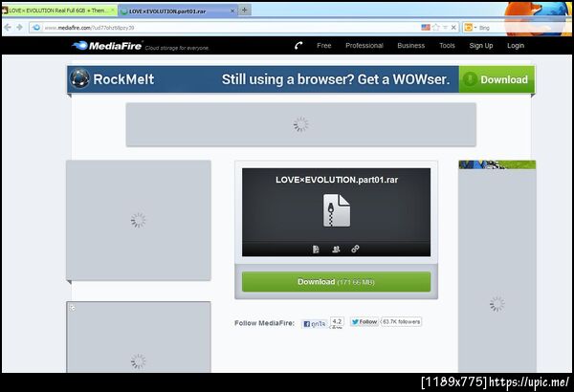Viewport: 574px width, 392px height.
Task: Open the Professional menu item
Action: point(364,45)
